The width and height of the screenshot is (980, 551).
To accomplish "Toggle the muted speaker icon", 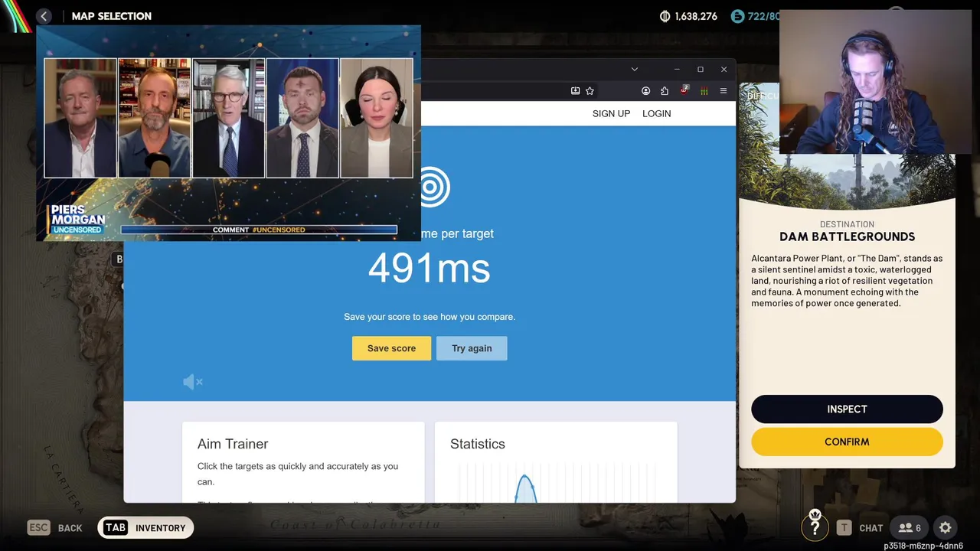I will pyautogui.click(x=193, y=381).
